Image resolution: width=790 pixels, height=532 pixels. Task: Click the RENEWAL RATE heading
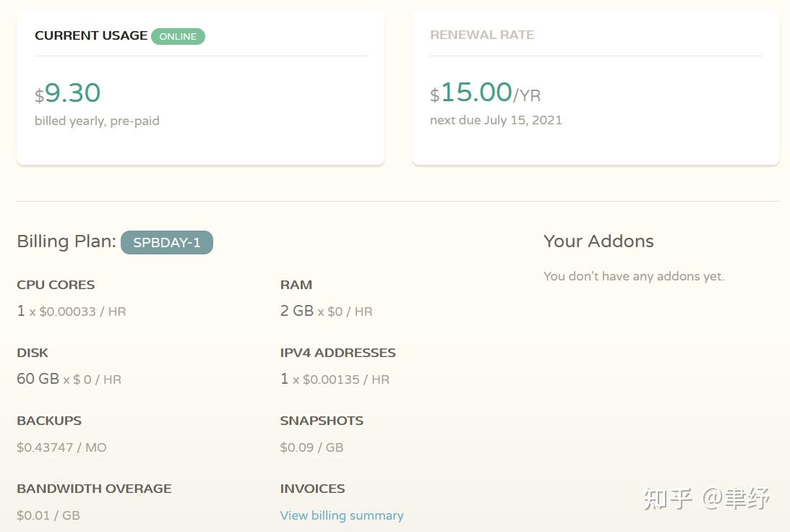click(482, 35)
